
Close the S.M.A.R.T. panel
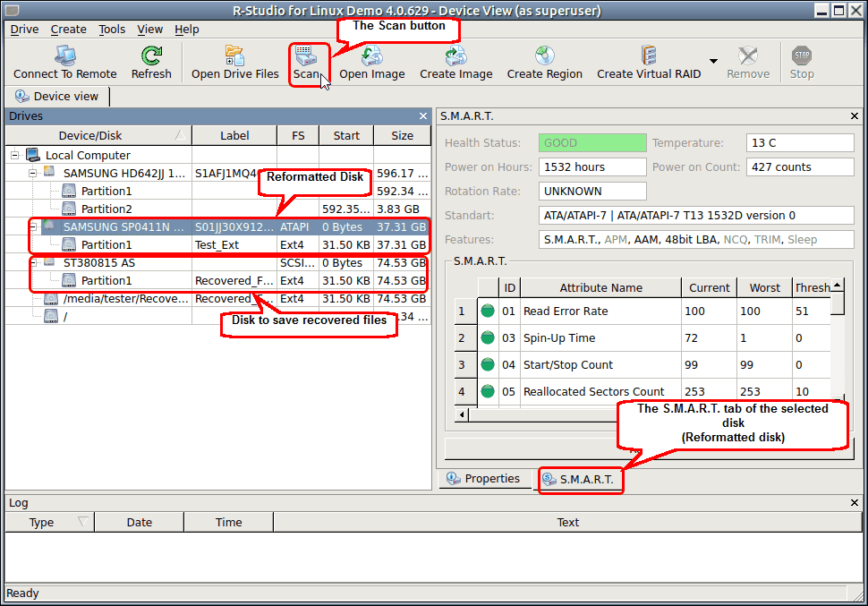pos(855,115)
